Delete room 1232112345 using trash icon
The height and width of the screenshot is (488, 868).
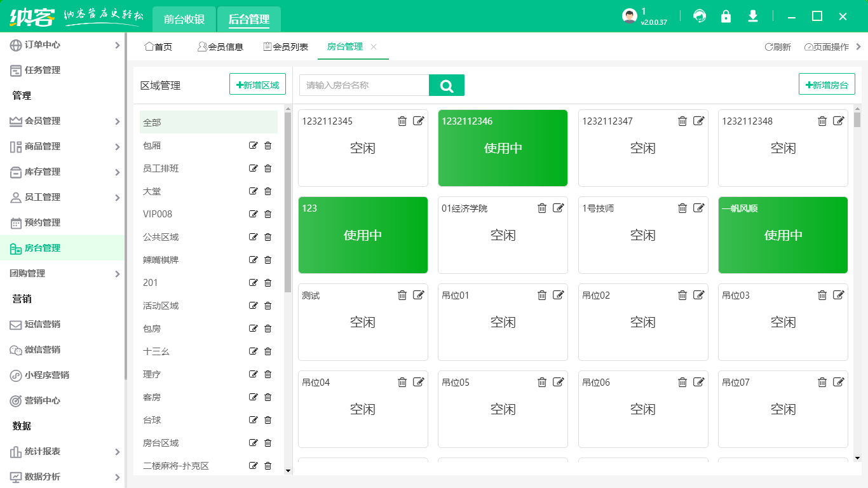tap(402, 121)
